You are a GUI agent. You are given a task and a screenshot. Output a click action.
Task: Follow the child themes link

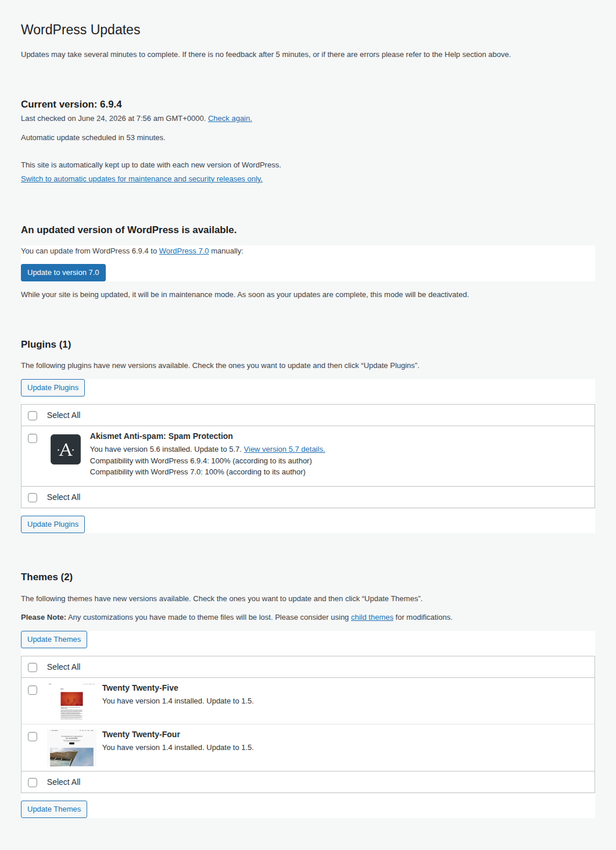tap(372, 617)
